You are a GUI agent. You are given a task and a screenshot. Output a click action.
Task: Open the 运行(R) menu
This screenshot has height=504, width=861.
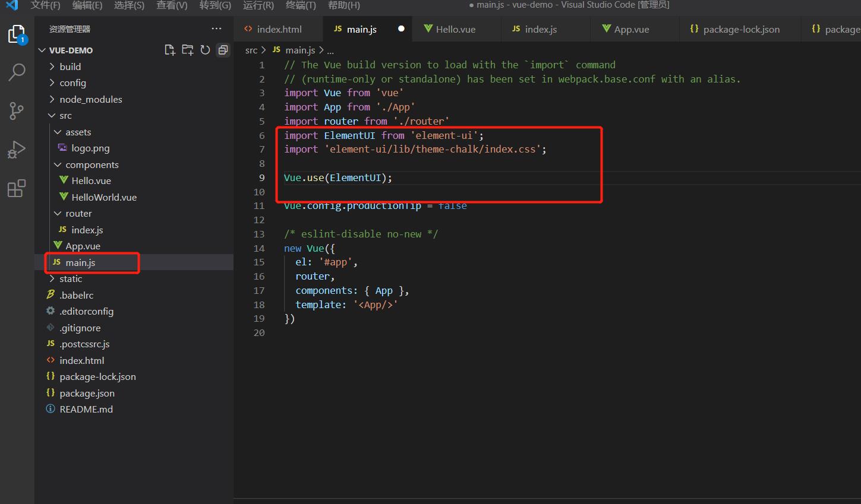pyautogui.click(x=258, y=5)
